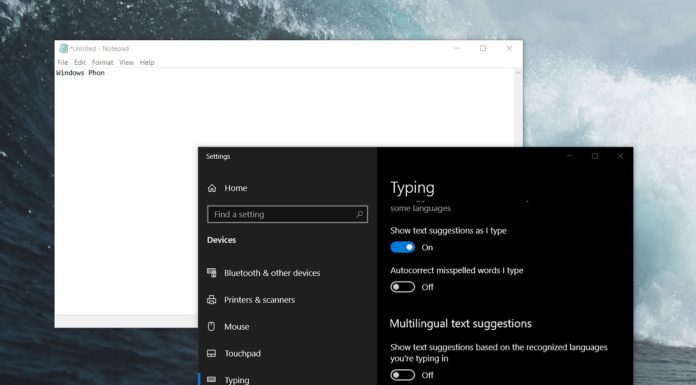Viewport: 696px width, 385px height.
Task: Open the Help menu in Notepad
Action: click(x=147, y=63)
